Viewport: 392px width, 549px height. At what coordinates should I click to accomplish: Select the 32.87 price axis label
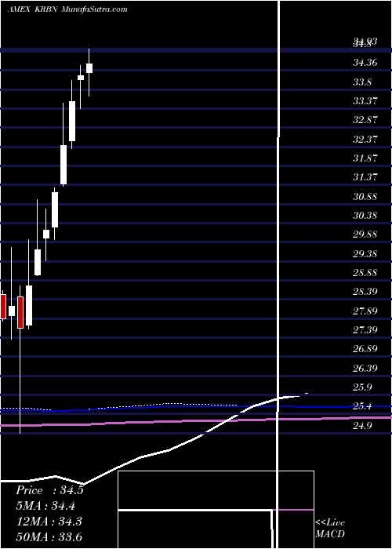365,120
